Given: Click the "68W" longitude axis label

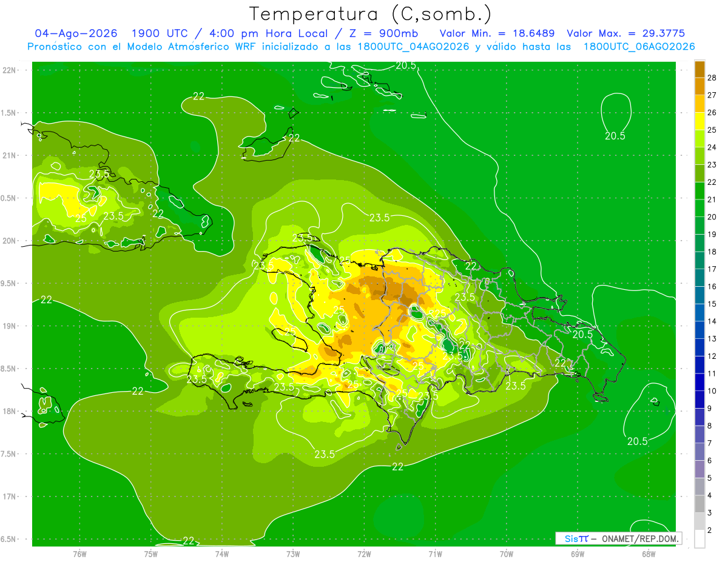Looking at the screenshot, I should click(648, 554).
